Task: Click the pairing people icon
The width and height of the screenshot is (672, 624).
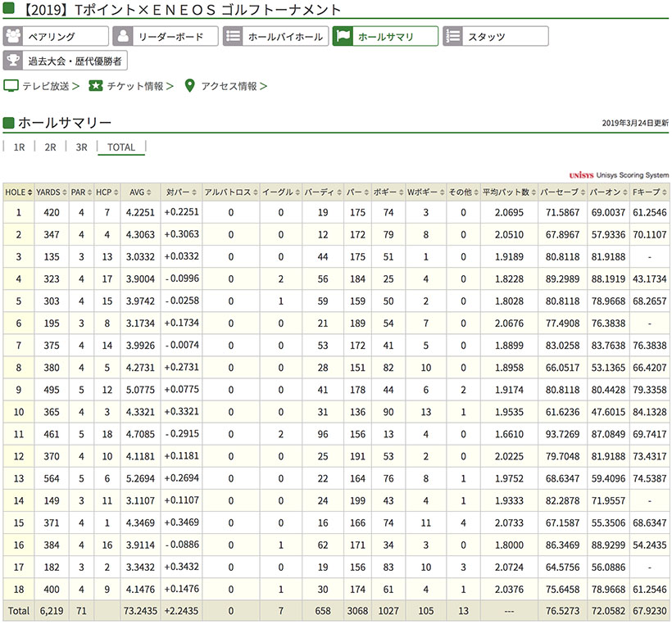Action: coord(13,37)
